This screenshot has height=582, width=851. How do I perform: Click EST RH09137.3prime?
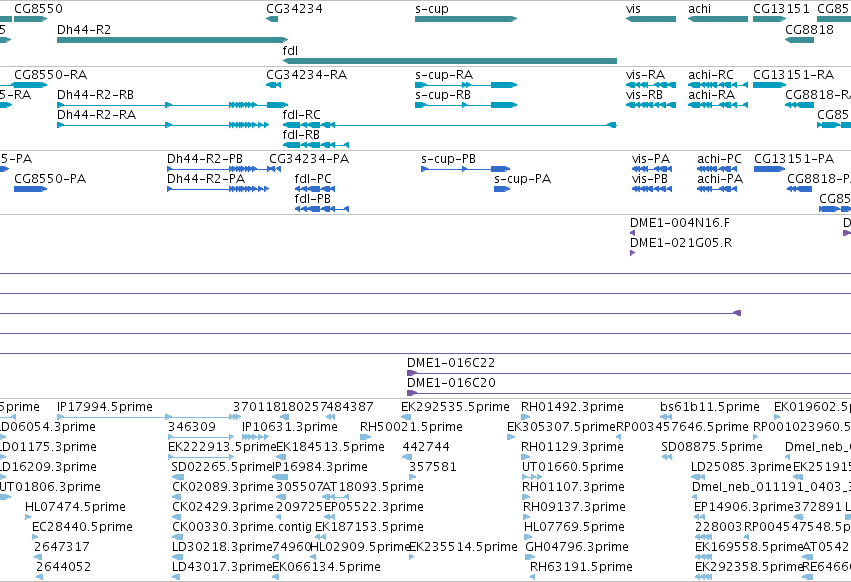574,507
